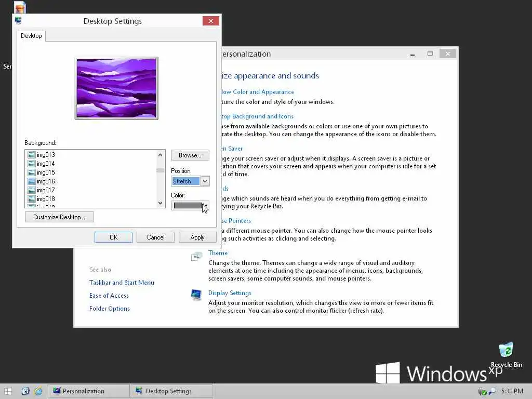This screenshot has width=532, height=399.
Task: Open Ease of Access link
Action: pyautogui.click(x=109, y=296)
